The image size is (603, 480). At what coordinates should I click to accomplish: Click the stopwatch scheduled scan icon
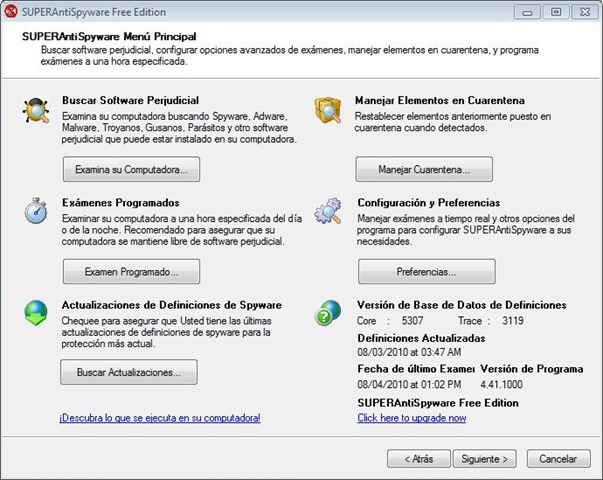coord(36,210)
